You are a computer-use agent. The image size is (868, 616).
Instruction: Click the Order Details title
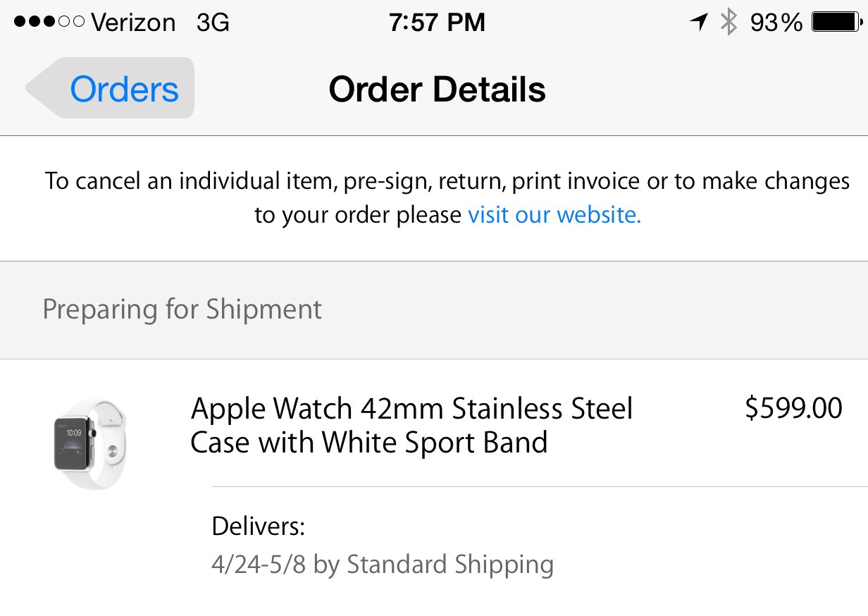click(x=437, y=90)
